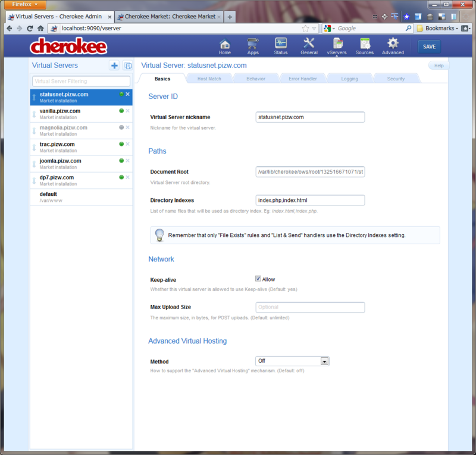Switch to Error Handler tab

click(x=303, y=79)
